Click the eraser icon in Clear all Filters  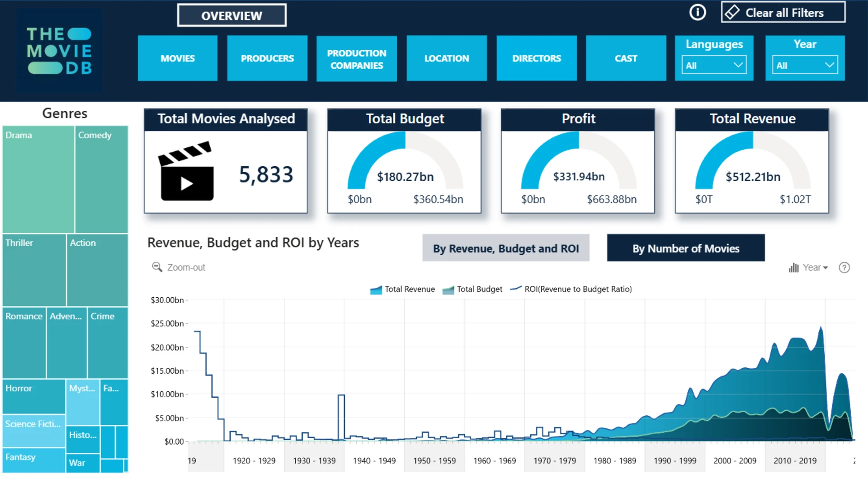(732, 13)
